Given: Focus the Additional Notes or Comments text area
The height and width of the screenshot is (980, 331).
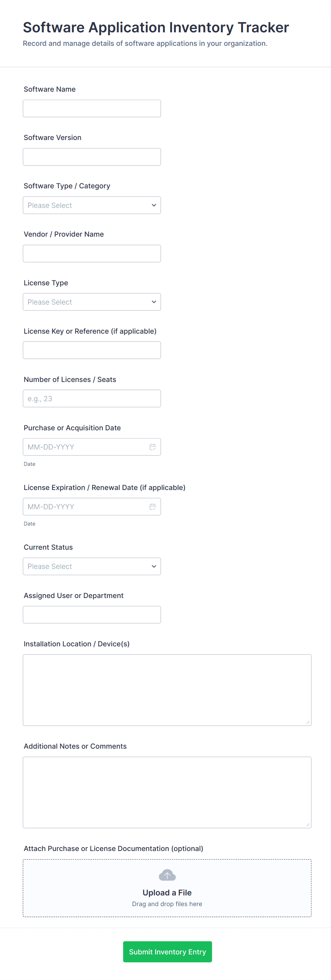Looking at the screenshot, I should click(167, 792).
